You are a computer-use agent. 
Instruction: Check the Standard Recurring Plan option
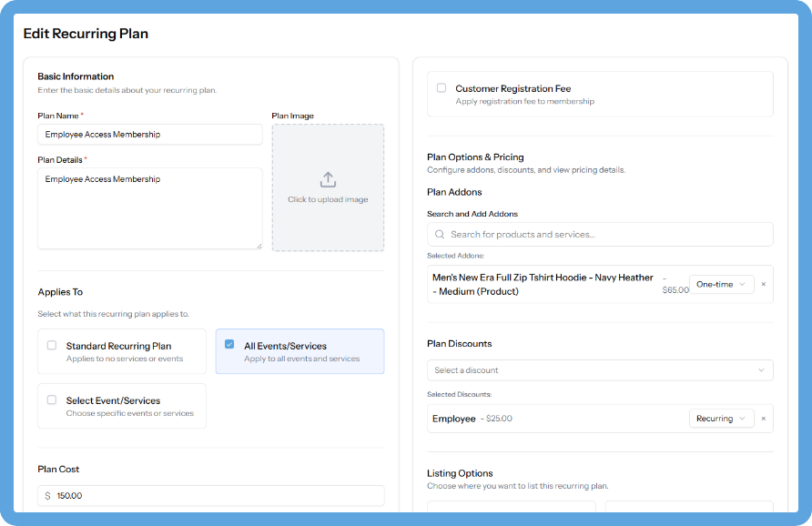click(52, 346)
